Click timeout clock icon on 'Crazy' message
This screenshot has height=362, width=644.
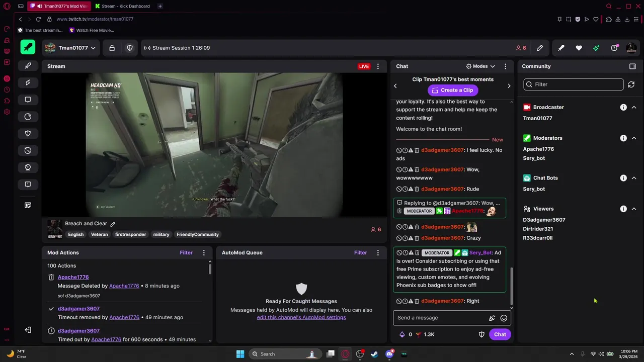(405, 238)
